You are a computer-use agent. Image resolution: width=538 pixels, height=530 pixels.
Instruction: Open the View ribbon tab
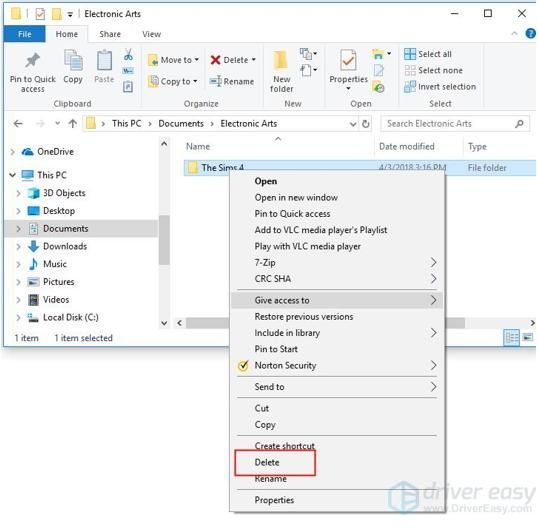151,34
